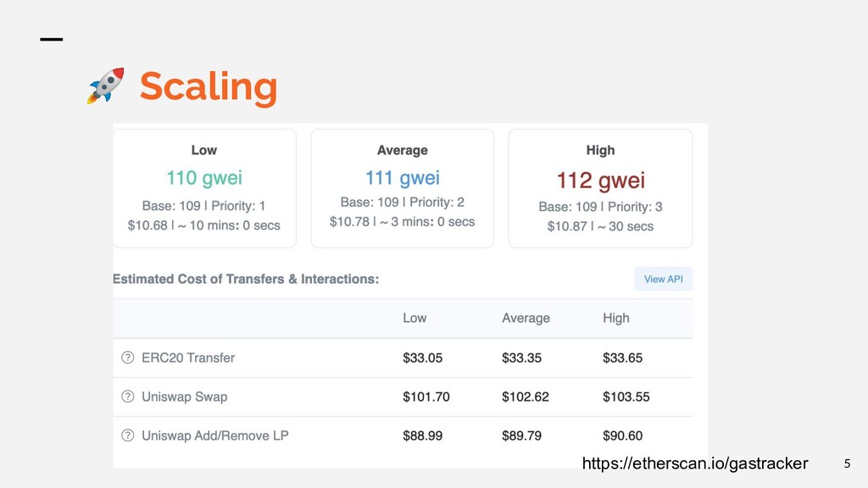Viewport: 868px width, 488px height.
Task: Click the 110 gwei value
Action: pos(204,178)
